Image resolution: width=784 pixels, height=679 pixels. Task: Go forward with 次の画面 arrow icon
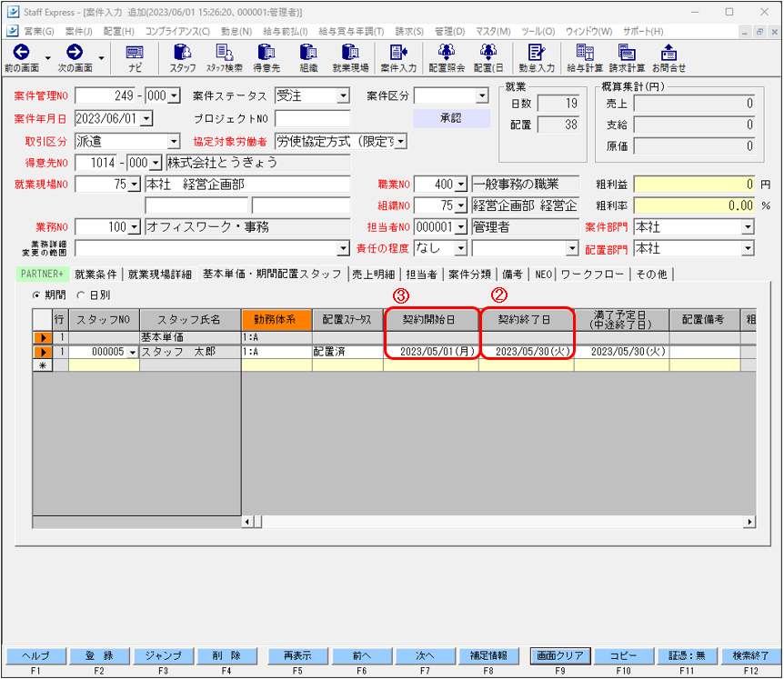point(75,52)
